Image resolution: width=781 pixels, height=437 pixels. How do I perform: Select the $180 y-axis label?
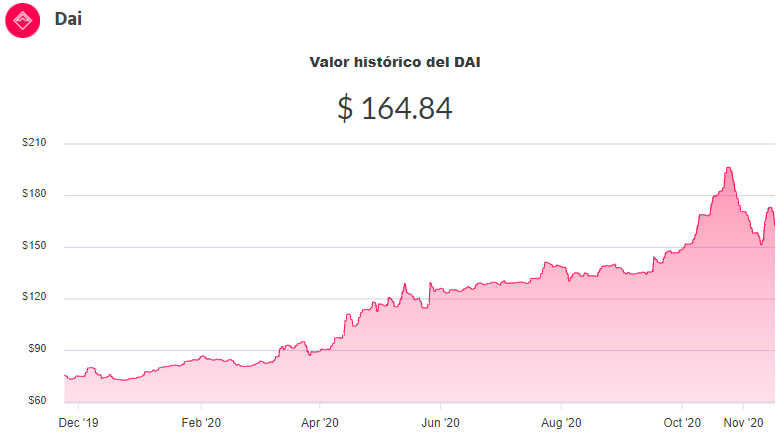[x=34, y=193]
